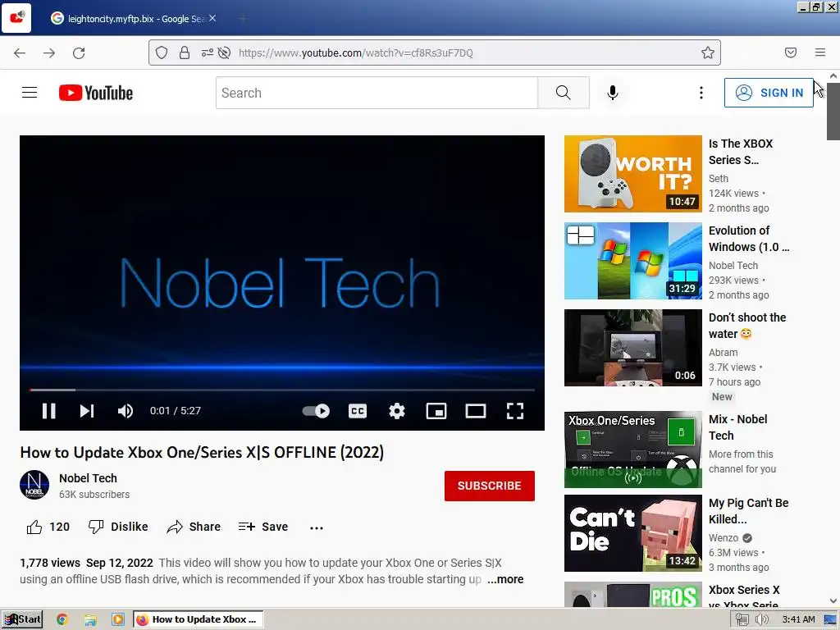Open YouTube settings three-dot menu

coord(701,93)
